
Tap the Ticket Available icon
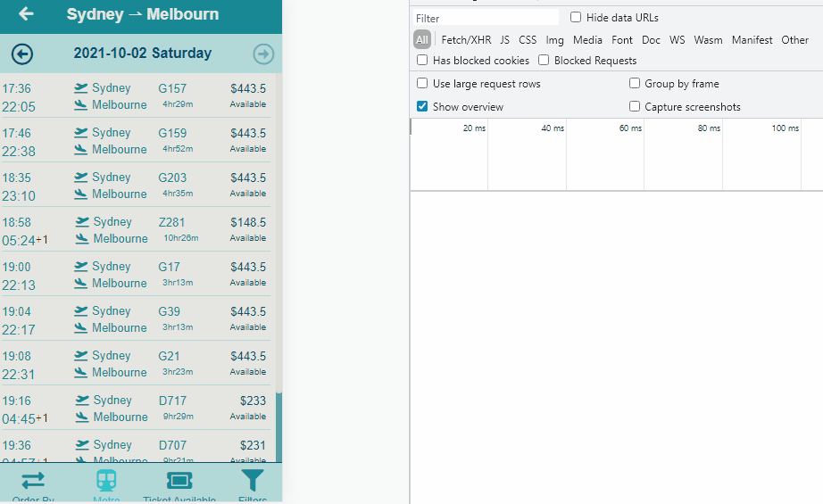179,481
